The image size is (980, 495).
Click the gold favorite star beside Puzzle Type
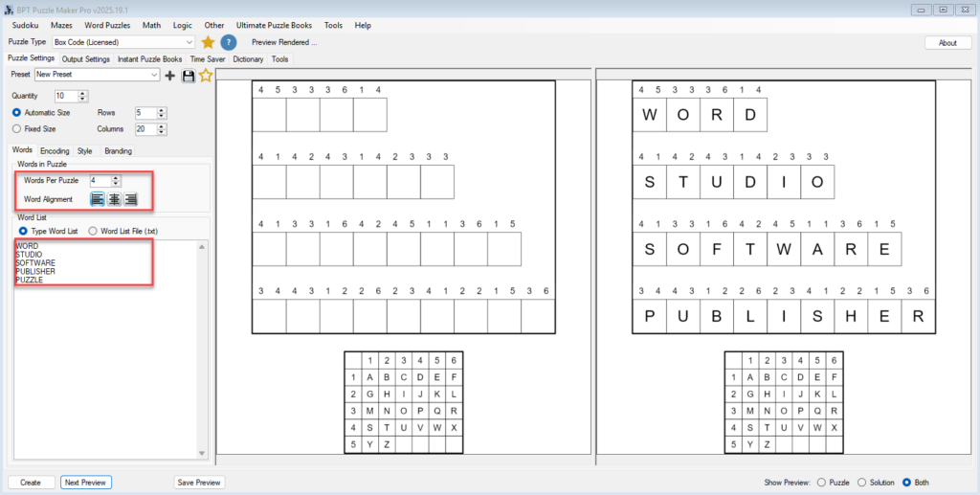[x=208, y=42]
